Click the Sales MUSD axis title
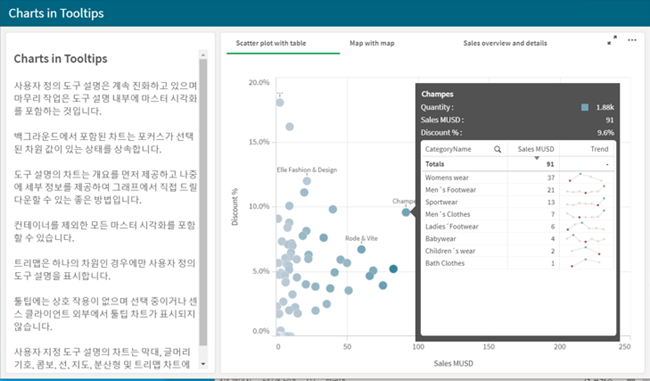The image size is (650, 381). point(453,363)
